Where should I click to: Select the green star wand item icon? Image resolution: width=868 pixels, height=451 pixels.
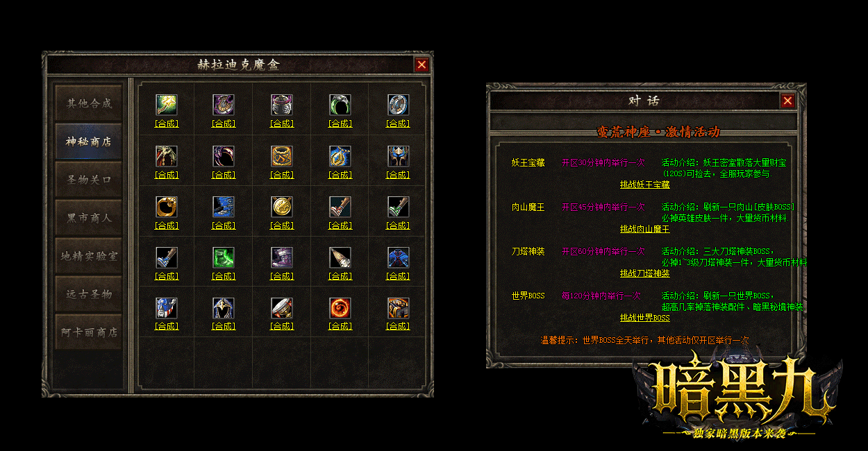[166, 105]
